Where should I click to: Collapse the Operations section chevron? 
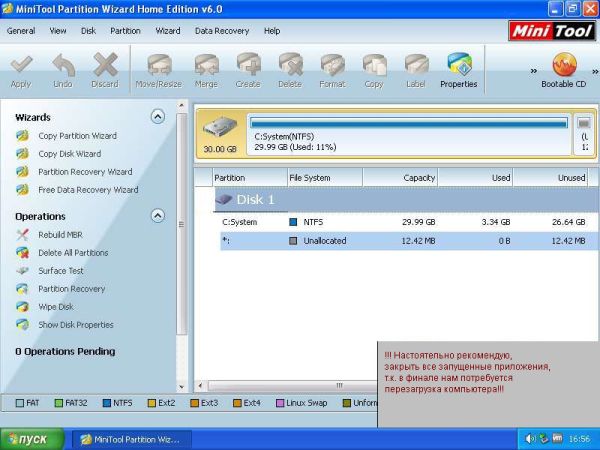(x=158, y=216)
